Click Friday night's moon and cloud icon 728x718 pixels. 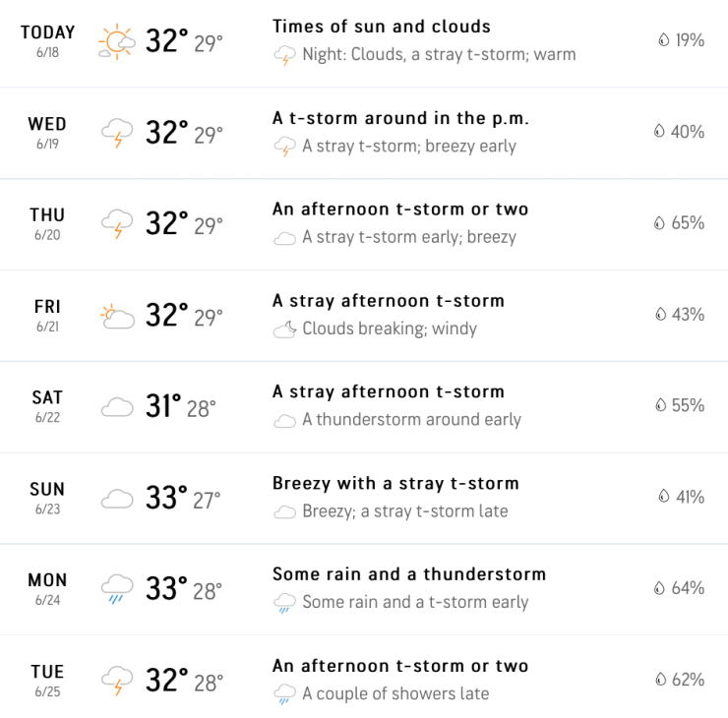pos(284,329)
